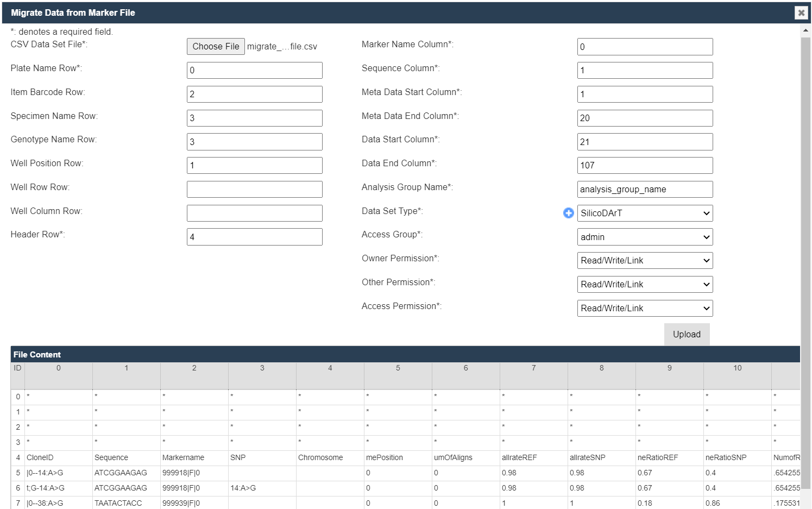
Task: Click the scroll up arrow of dialog scrollbar
Action: [x=805, y=30]
